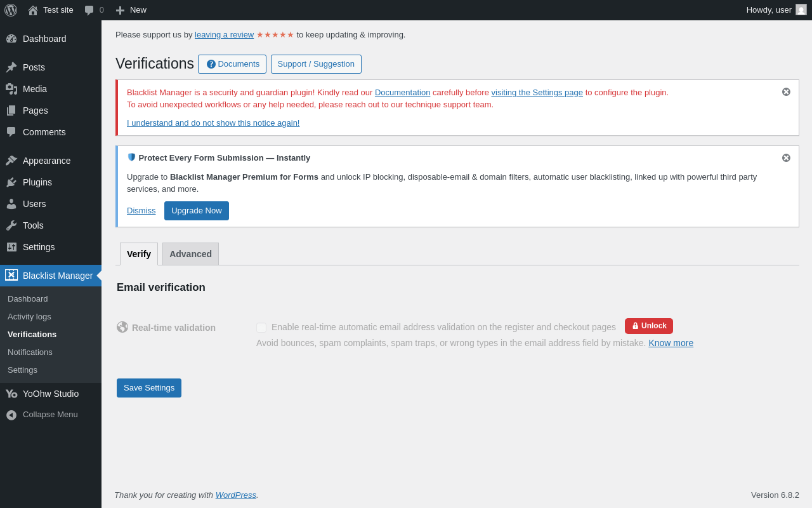This screenshot has height=508, width=812.
Task: Click Save Settings button
Action: pyautogui.click(x=149, y=388)
